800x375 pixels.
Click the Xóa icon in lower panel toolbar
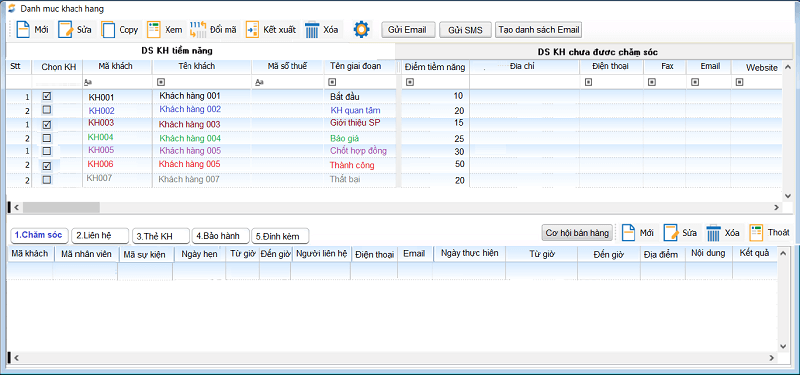click(x=713, y=233)
